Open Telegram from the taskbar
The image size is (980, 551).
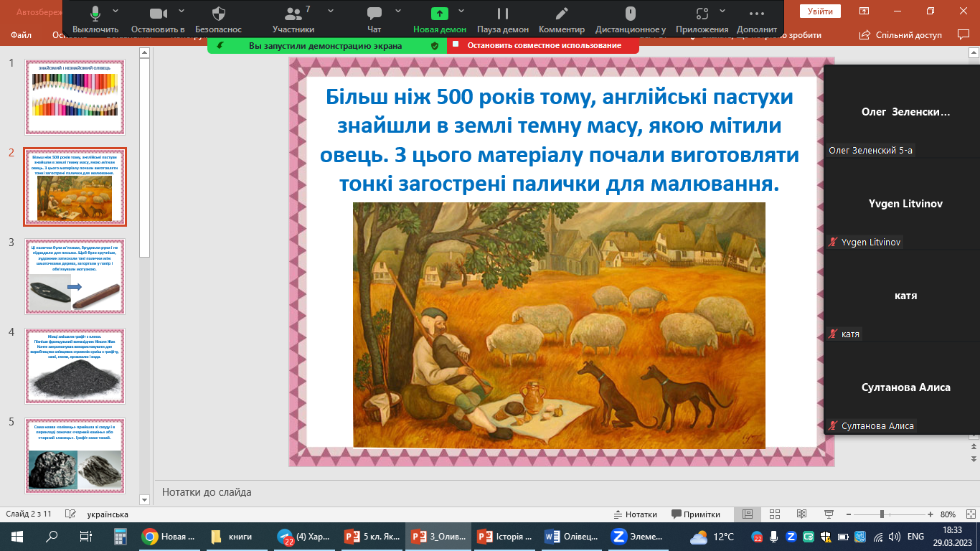[304, 537]
